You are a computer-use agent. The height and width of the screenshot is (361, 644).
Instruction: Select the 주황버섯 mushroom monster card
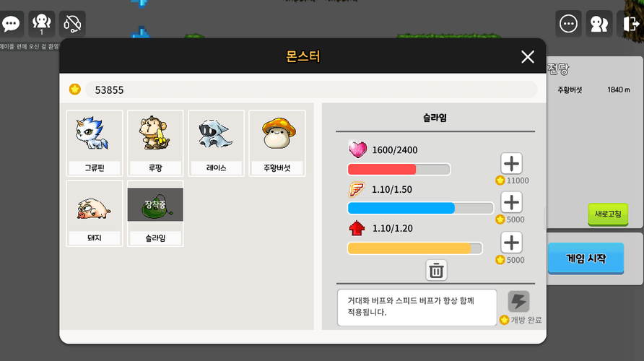tap(277, 144)
